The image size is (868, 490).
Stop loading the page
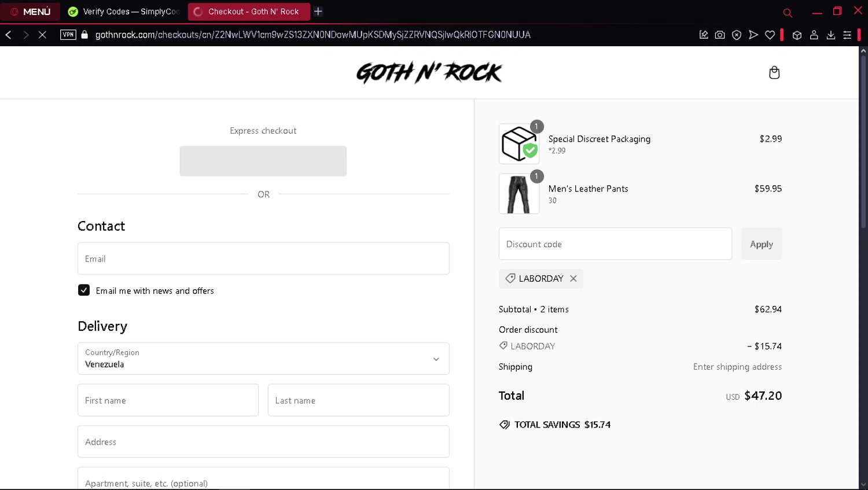click(x=42, y=35)
